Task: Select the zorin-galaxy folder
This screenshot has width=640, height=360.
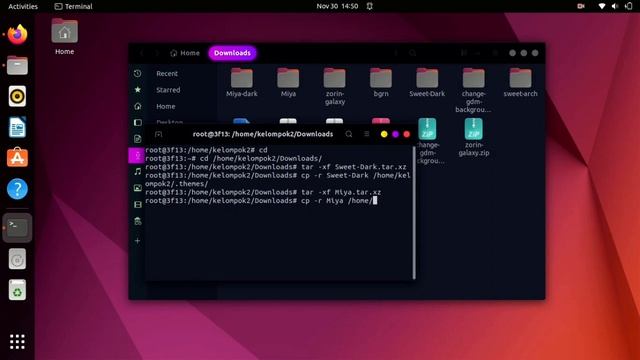Action: pyautogui.click(x=335, y=86)
